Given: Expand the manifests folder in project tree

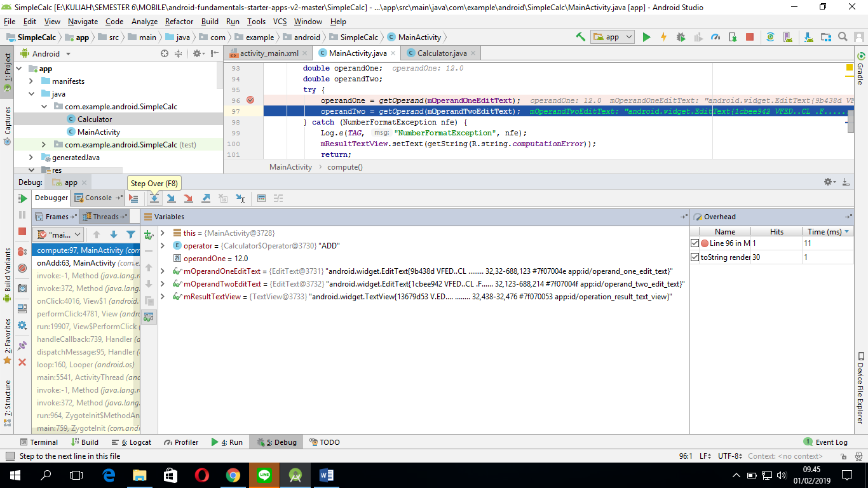Looking at the screenshot, I should [x=31, y=81].
